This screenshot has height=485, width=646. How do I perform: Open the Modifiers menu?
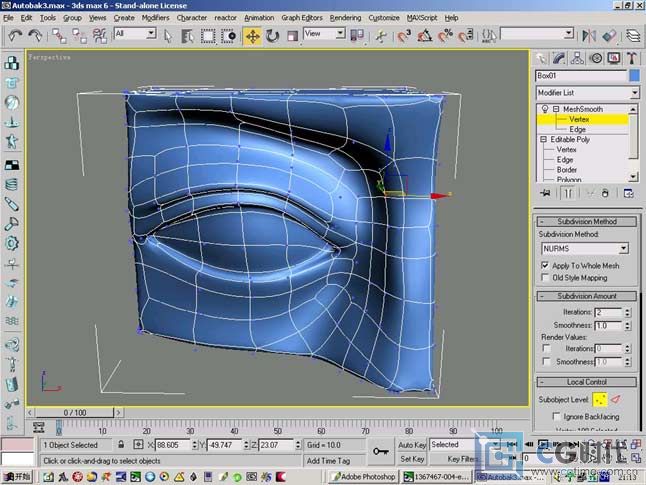(155, 18)
